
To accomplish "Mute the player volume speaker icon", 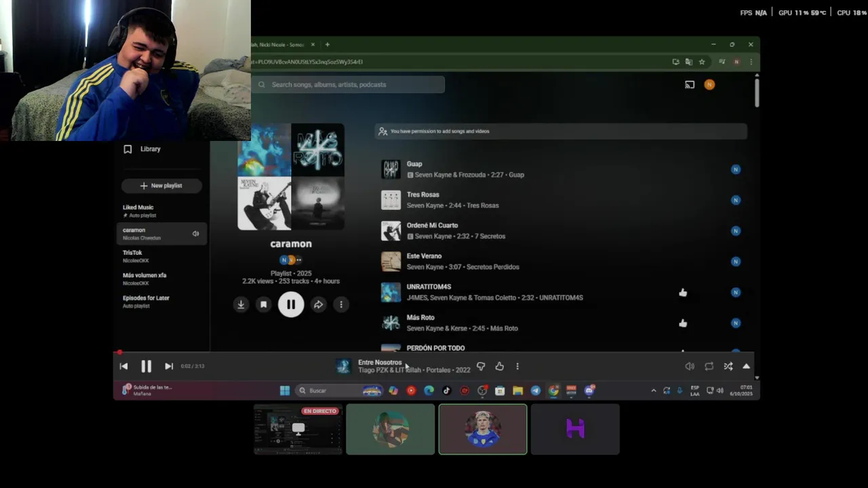I will [x=690, y=366].
